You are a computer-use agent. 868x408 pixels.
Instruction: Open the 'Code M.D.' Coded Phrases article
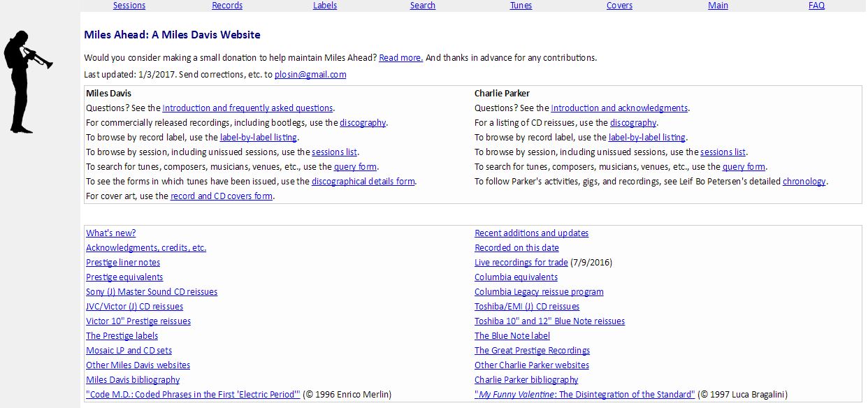(x=193, y=395)
